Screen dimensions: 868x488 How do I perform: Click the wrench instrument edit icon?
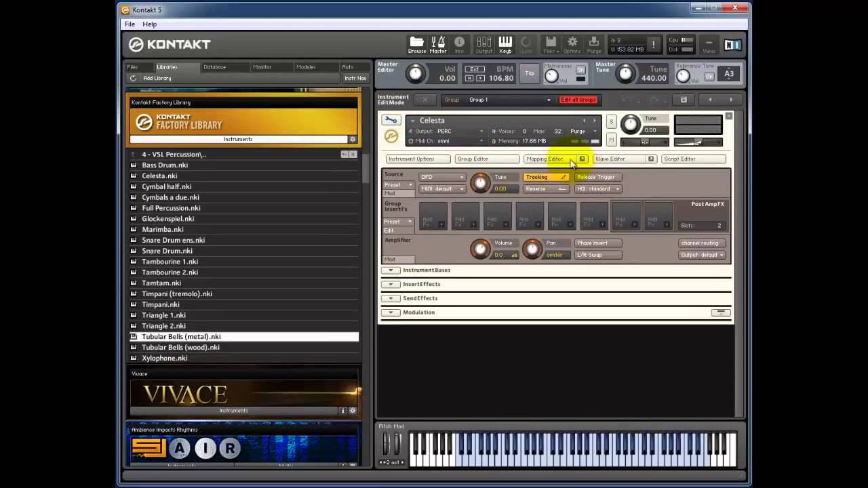(x=391, y=120)
